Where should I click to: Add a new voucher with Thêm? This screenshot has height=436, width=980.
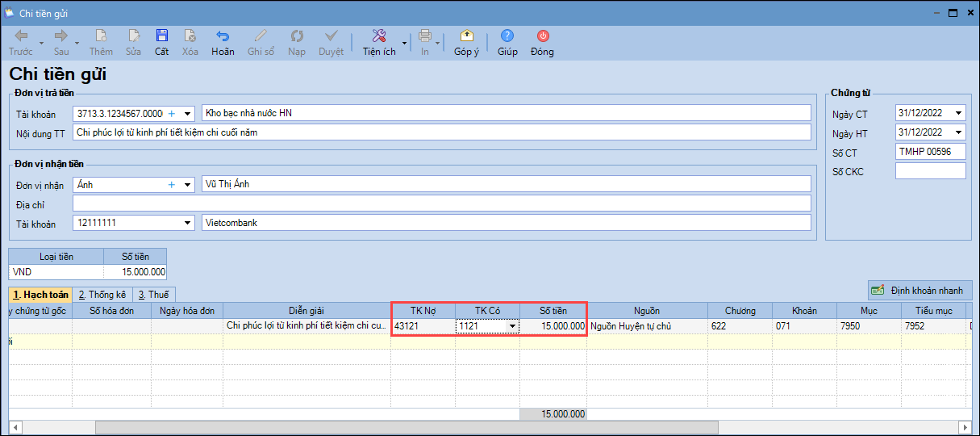(101, 43)
